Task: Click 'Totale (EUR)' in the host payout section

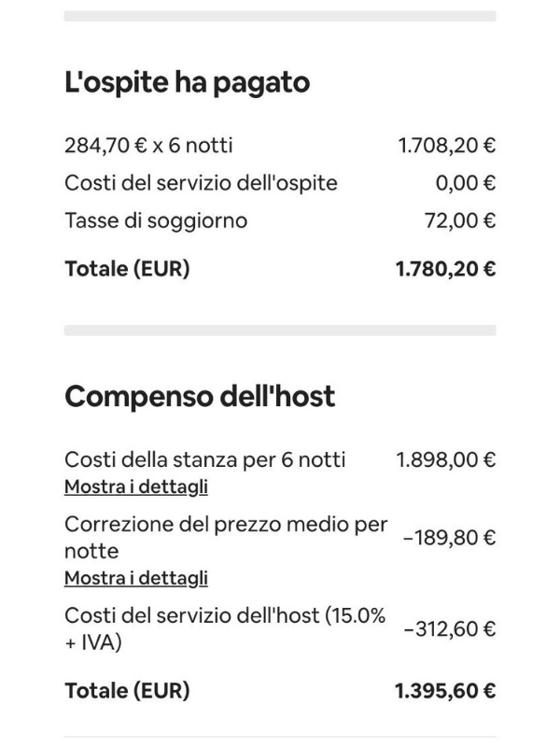Action: click(x=127, y=691)
